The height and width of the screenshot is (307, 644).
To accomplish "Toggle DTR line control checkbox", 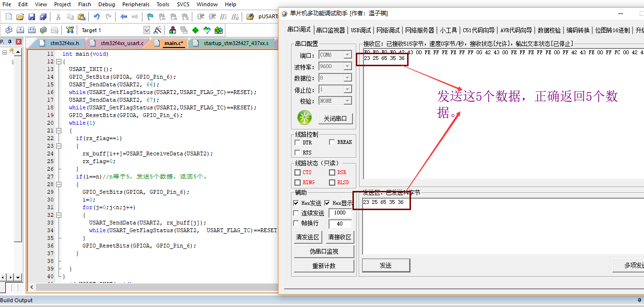I will pyautogui.click(x=297, y=142).
